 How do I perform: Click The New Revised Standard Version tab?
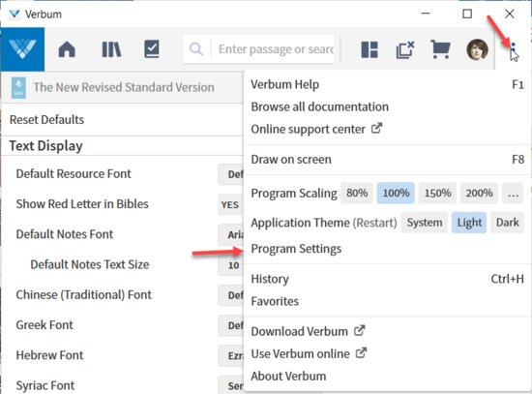124,87
